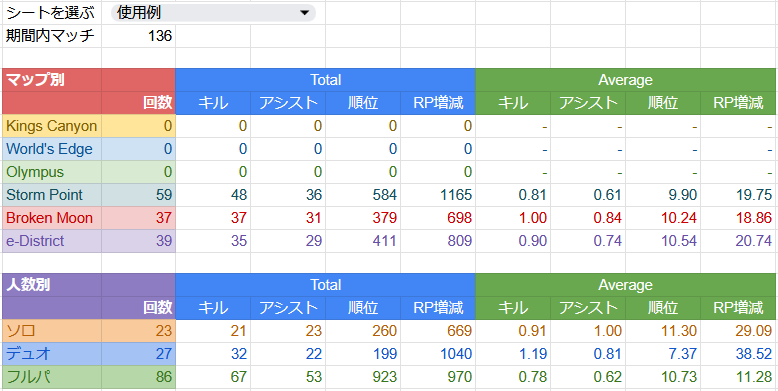
Task: Select フルパ average RP 11.28
Action: 738,377
